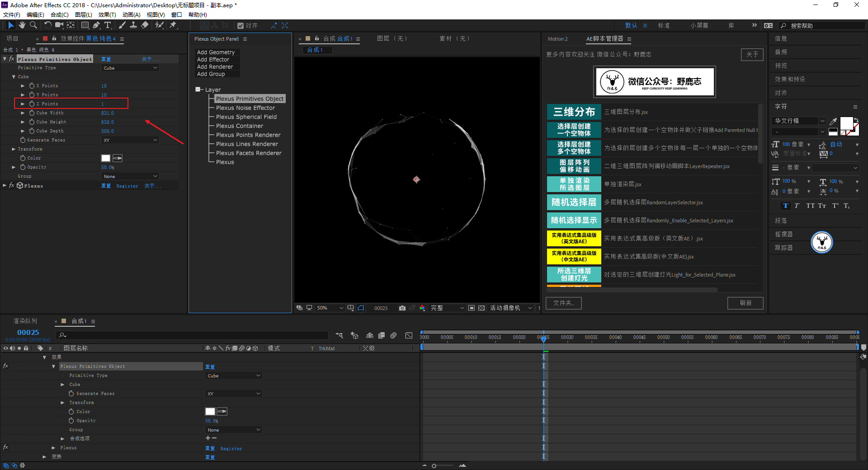The image size is (868, 470).
Task: Switch to the Motion 2 tab
Action: click(557, 39)
